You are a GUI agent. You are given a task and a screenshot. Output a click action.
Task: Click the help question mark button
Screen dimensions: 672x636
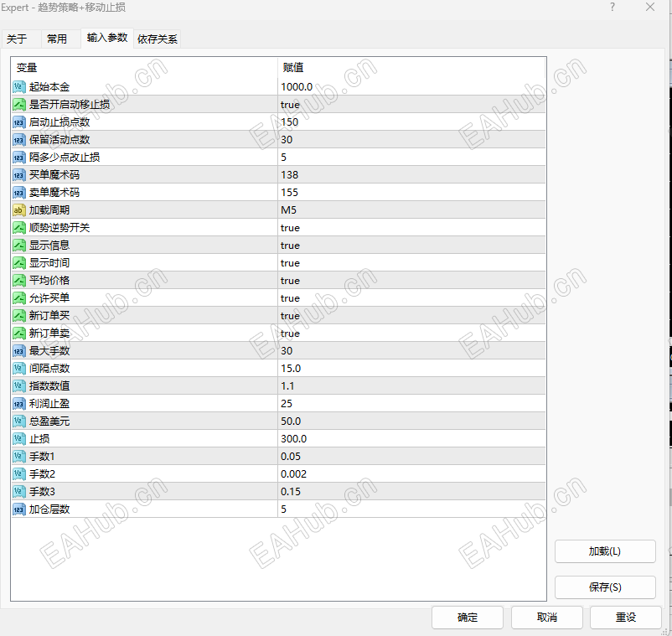[613, 7]
